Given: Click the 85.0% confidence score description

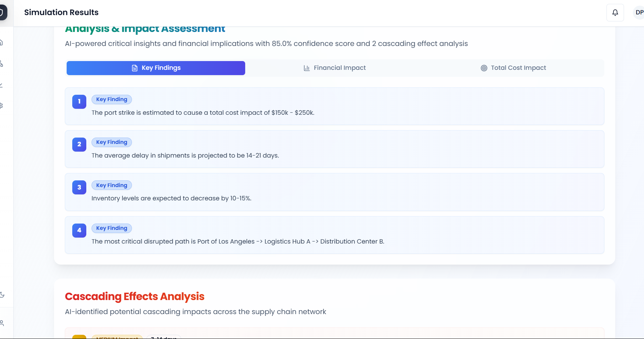Looking at the screenshot, I should [266, 44].
